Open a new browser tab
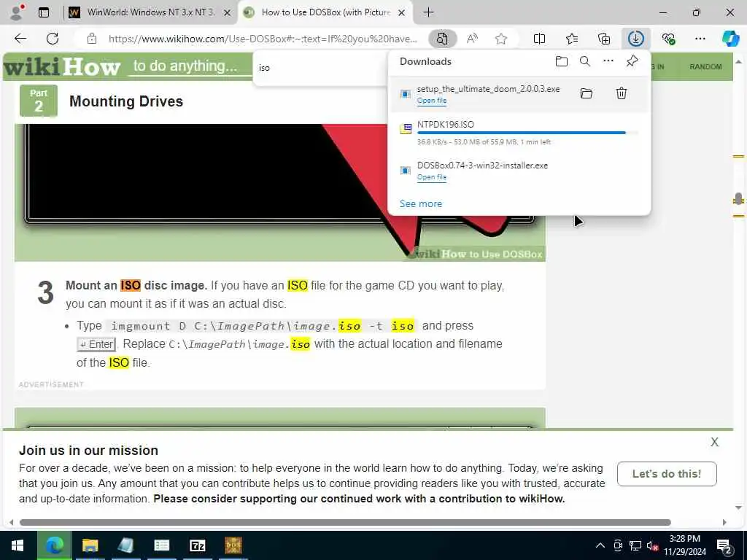 [x=428, y=12]
